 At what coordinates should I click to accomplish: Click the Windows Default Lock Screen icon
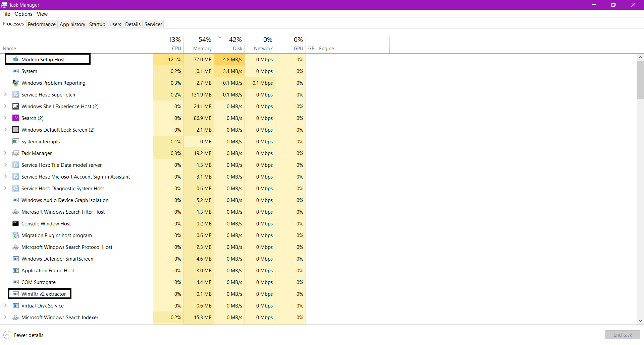(x=16, y=130)
